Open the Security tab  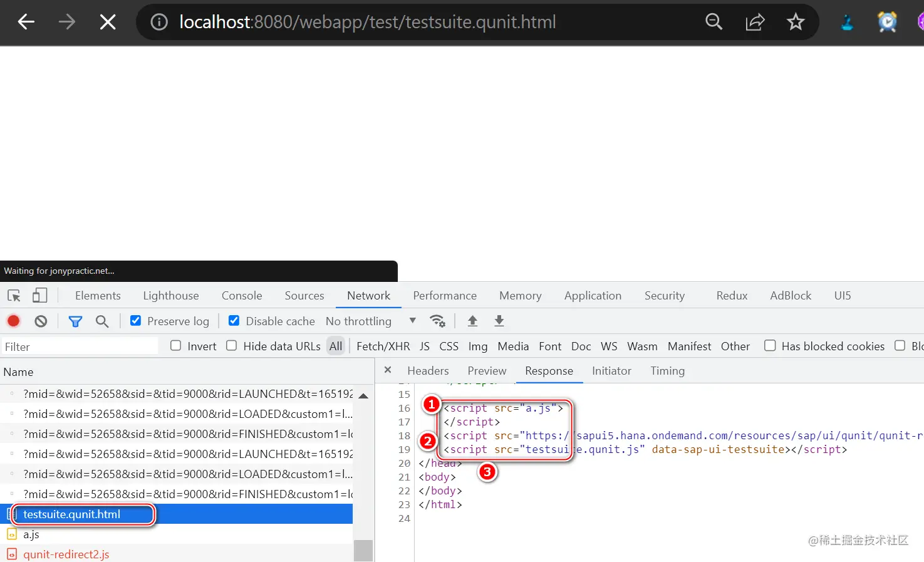tap(665, 296)
